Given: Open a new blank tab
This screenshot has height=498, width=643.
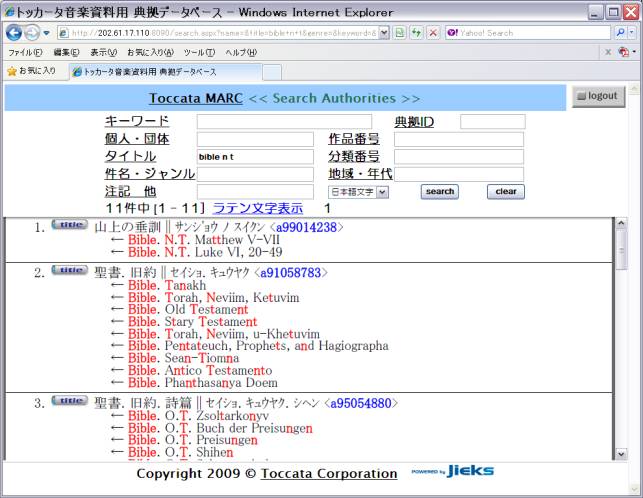Looking at the screenshot, I should tap(272, 72).
